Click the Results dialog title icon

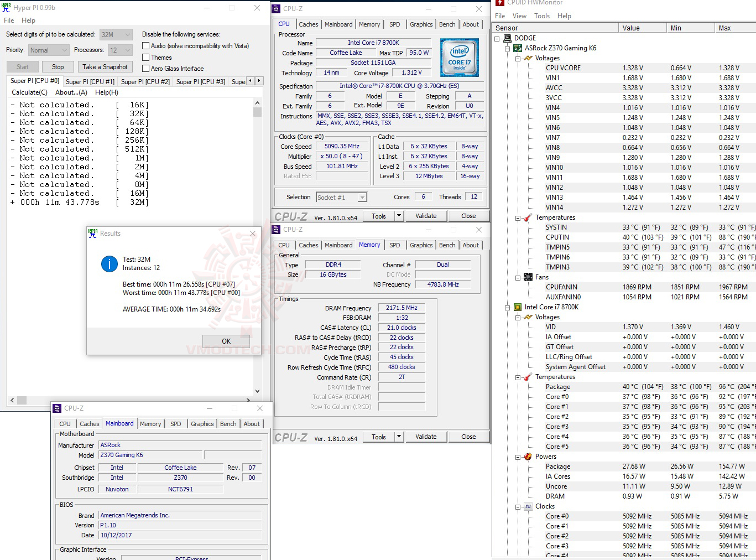(93, 234)
